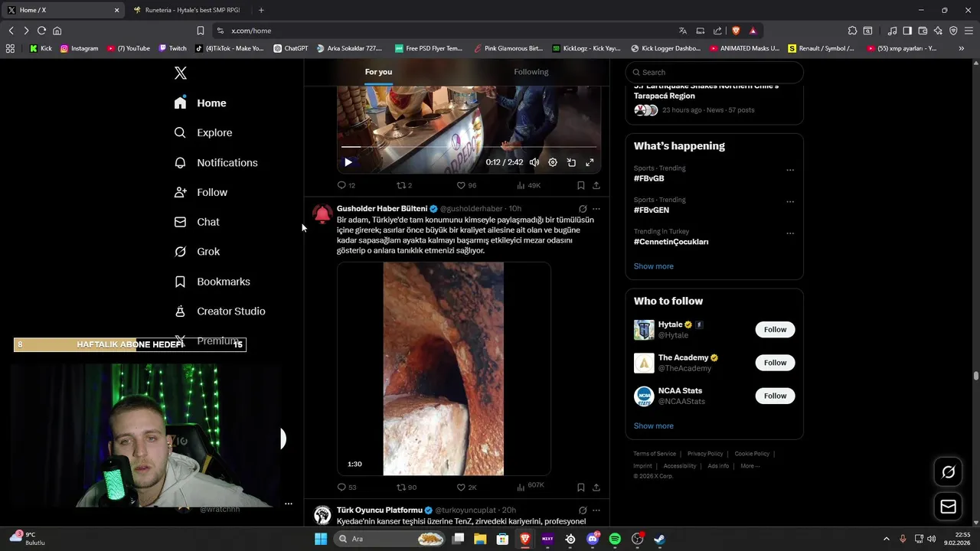
Task: Open Spotify from the taskbar
Action: click(x=615, y=539)
